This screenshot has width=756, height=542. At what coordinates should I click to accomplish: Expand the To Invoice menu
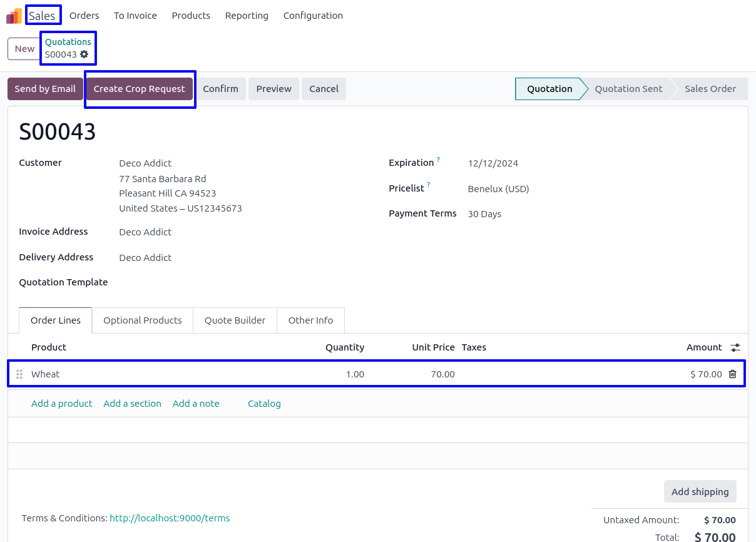tap(135, 16)
